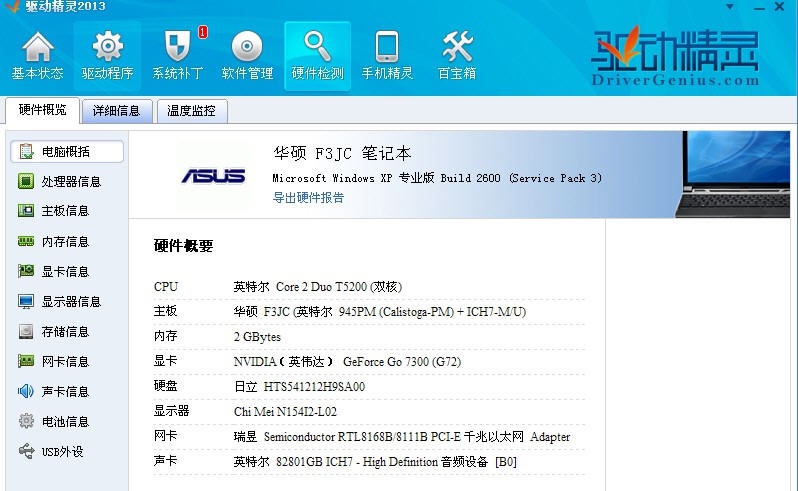Click the 华硕 F3JC 笔记本 title text
The width and height of the screenshot is (798, 491).
(342, 153)
